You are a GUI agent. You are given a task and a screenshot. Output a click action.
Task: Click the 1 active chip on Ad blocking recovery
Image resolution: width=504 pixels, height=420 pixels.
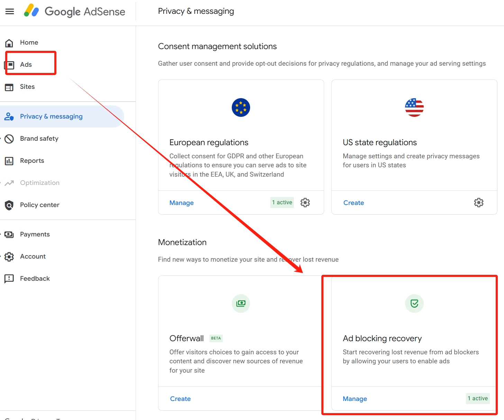pos(477,398)
